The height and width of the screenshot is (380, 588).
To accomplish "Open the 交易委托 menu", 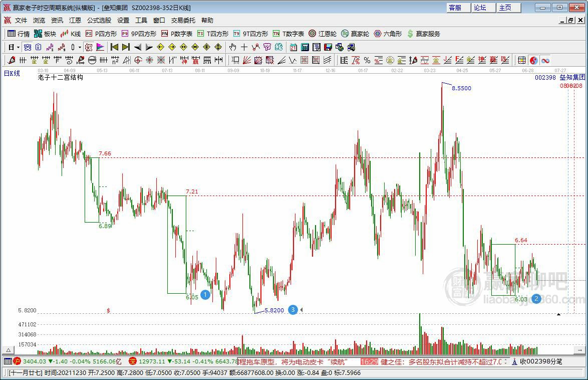I will pos(183,21).
